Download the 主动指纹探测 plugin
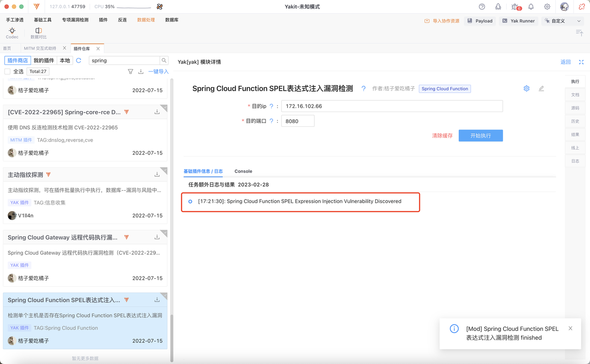 click(x=157, y=175)
